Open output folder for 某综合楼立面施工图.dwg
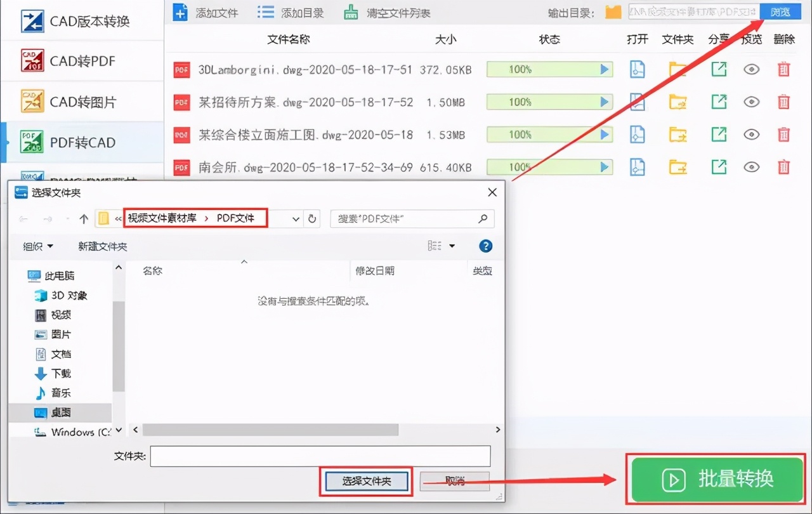812x514 pixels. (678, 135)
